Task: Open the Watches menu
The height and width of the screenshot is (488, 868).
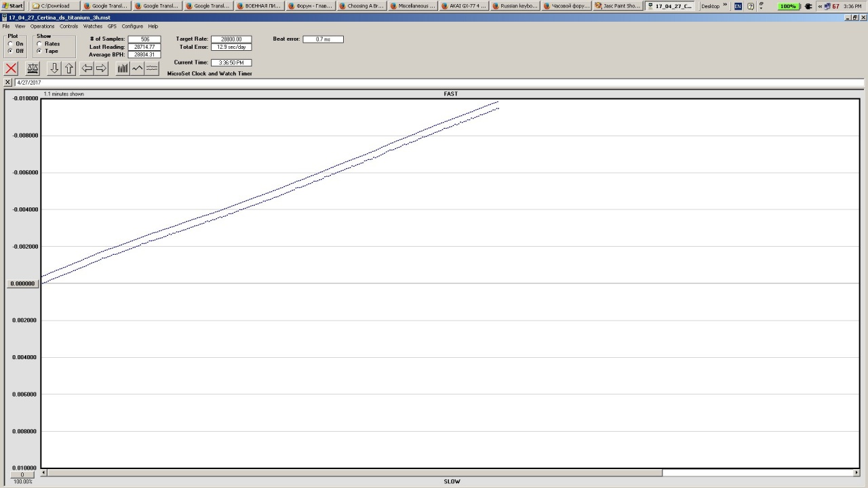Action: click(x=93, y=26)
